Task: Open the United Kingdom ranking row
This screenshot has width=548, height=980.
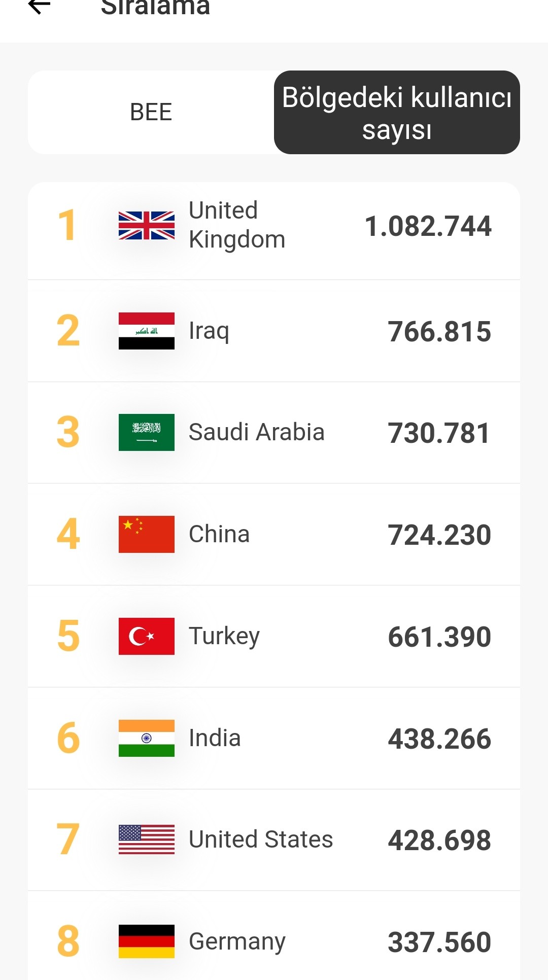Action: tap(274, 231)
